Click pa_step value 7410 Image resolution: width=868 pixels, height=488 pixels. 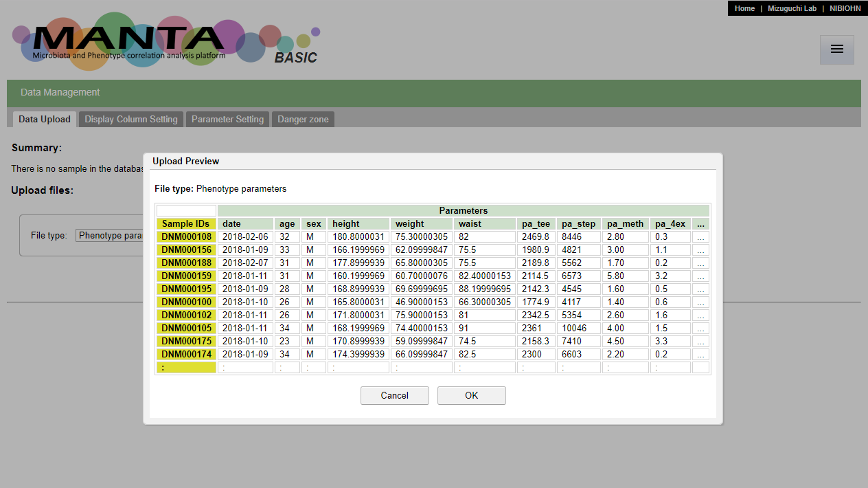(x=579, y=341)
